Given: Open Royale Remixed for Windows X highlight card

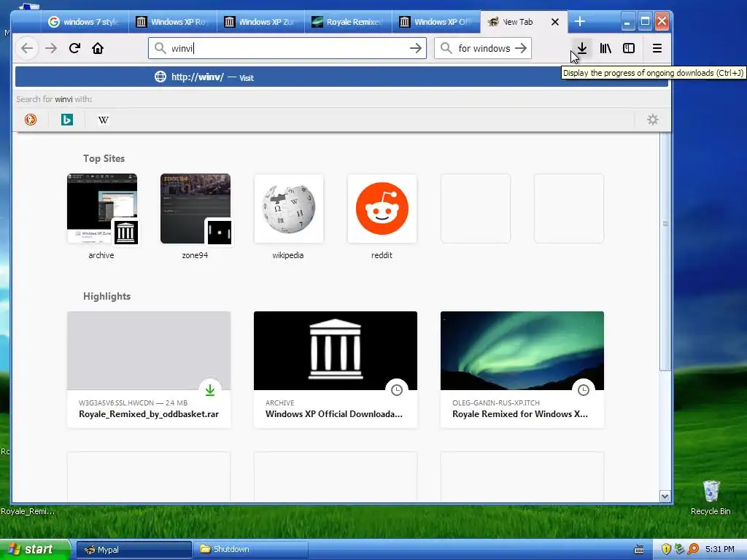Looking at the screenshot, I should pyautogui.click(x=522, y=370).
